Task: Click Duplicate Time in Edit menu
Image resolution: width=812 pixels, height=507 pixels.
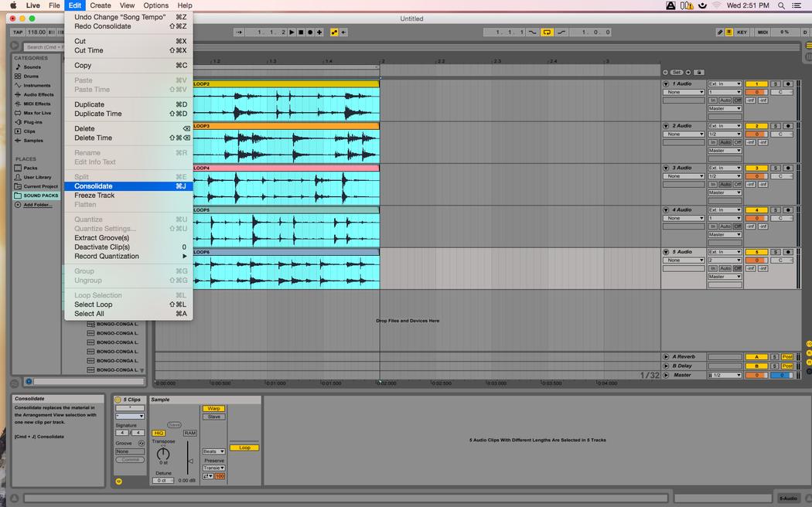Action: coord(128,114)
